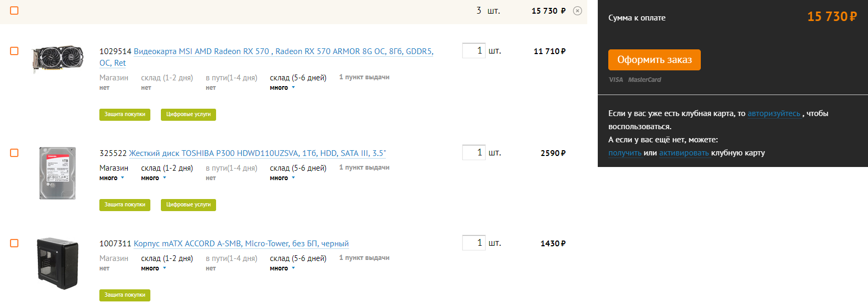868x303 pixels.
Task: Check the box next to the MSI Radeon videocard
Action: (14, 51)
